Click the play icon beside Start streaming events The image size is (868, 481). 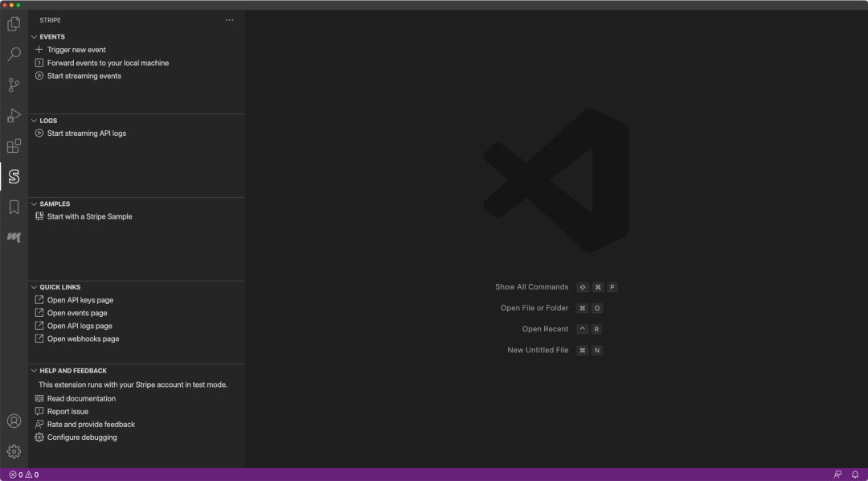[x=39, y=76]
